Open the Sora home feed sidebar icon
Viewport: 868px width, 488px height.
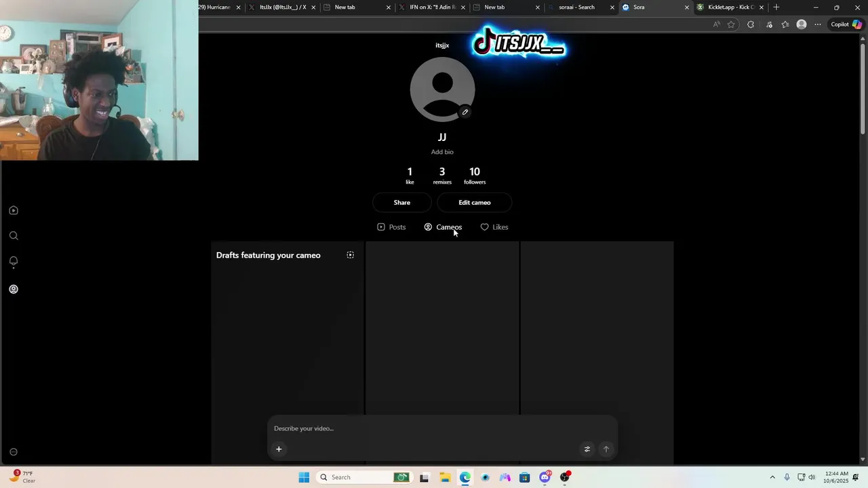point(14,210)
